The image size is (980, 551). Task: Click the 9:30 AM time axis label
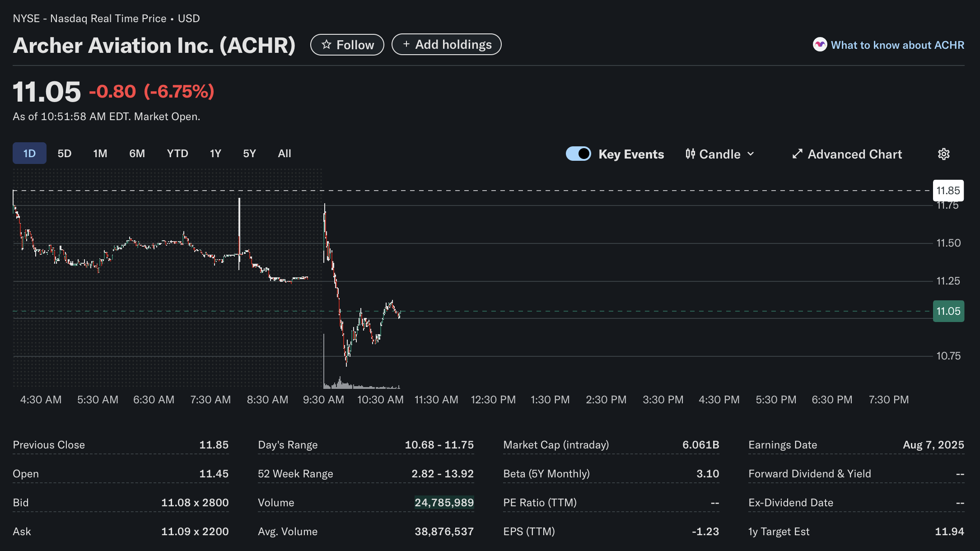point(323,400)
